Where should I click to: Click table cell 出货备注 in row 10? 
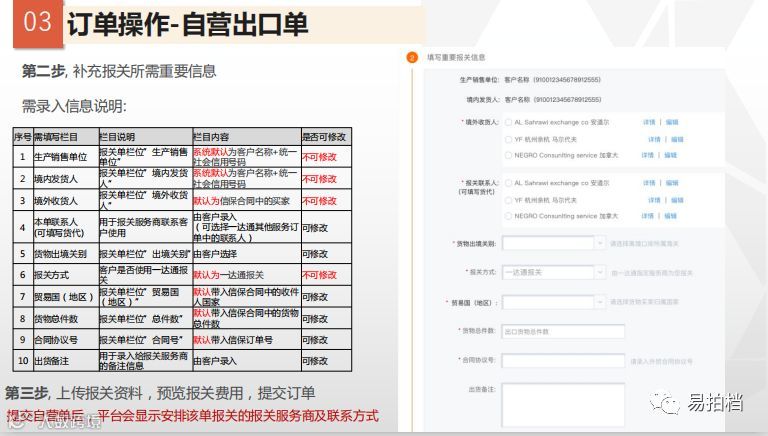point(66,361)
